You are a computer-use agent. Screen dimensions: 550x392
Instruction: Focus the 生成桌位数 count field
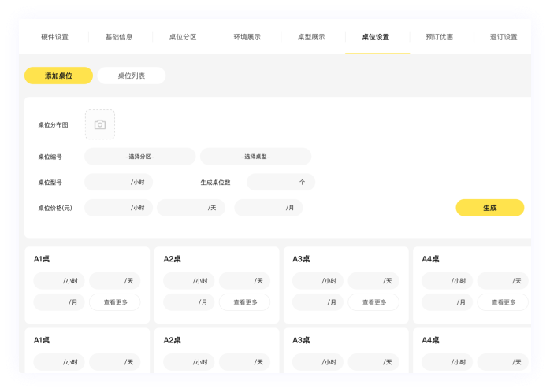coord(281,182)
